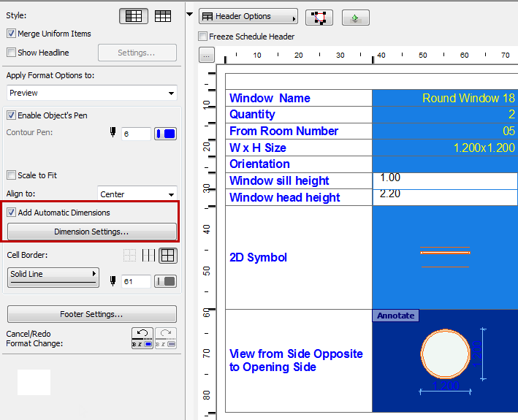This screenshot has width=518, height=420.
Task: Redo the format change
Action: (166, 338)
